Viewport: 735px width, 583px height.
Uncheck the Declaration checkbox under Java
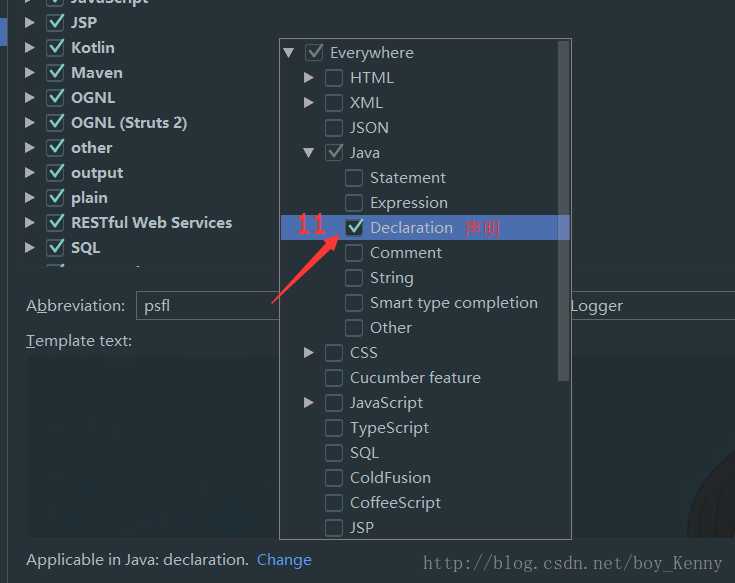[x=354, y=228]
